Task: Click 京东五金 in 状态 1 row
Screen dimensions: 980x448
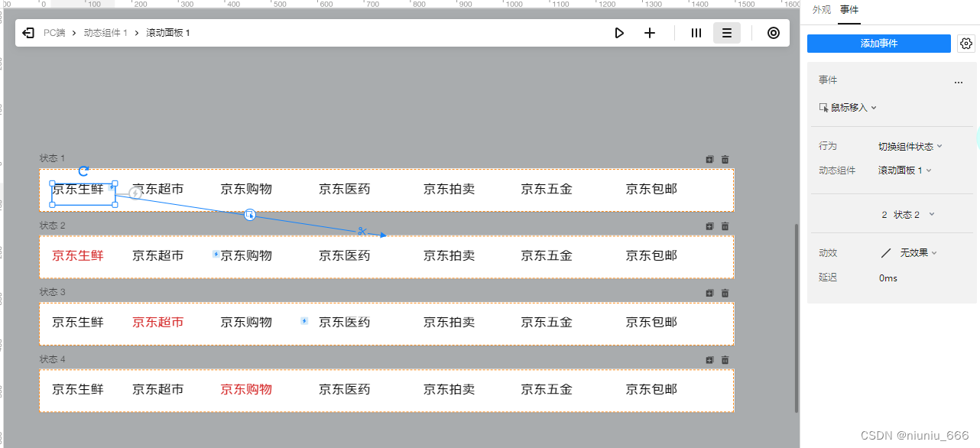Action: pos(547,189)
